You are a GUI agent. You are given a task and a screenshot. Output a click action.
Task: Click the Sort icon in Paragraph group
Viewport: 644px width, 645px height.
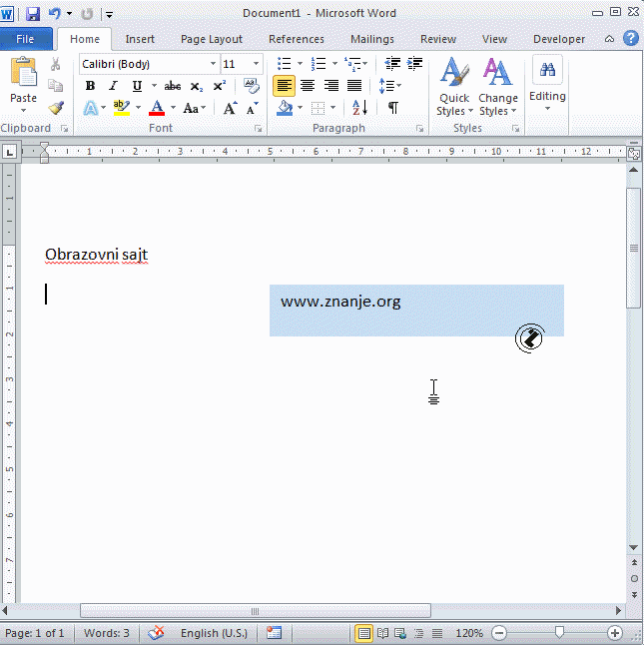coord(359,108)
